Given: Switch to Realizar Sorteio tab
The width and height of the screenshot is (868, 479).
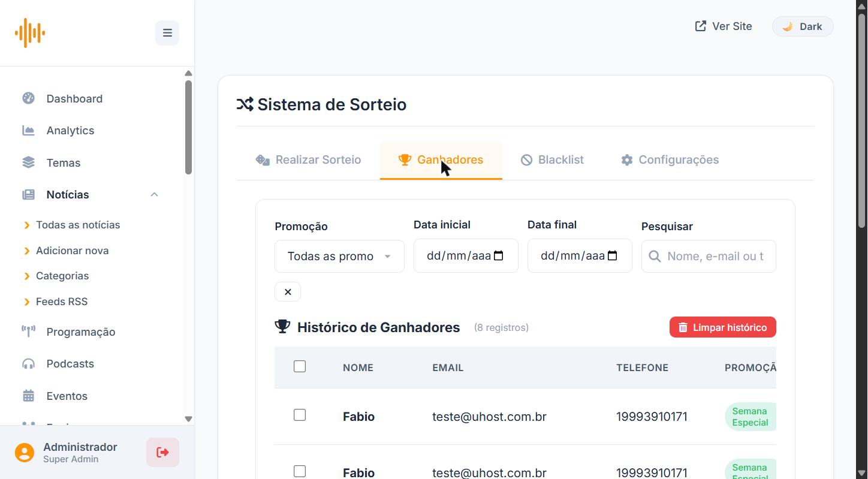Looking at the screenshot, I should (x=308, y=160).
